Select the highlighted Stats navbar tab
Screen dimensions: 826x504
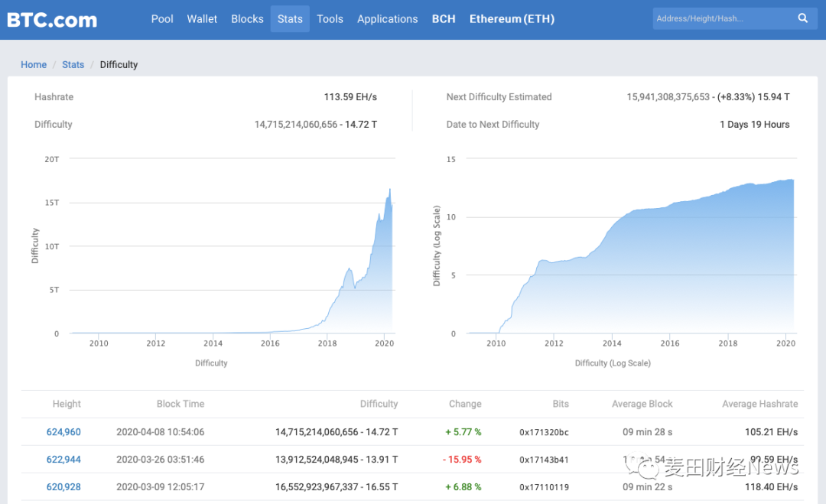(x=290, y=19)
